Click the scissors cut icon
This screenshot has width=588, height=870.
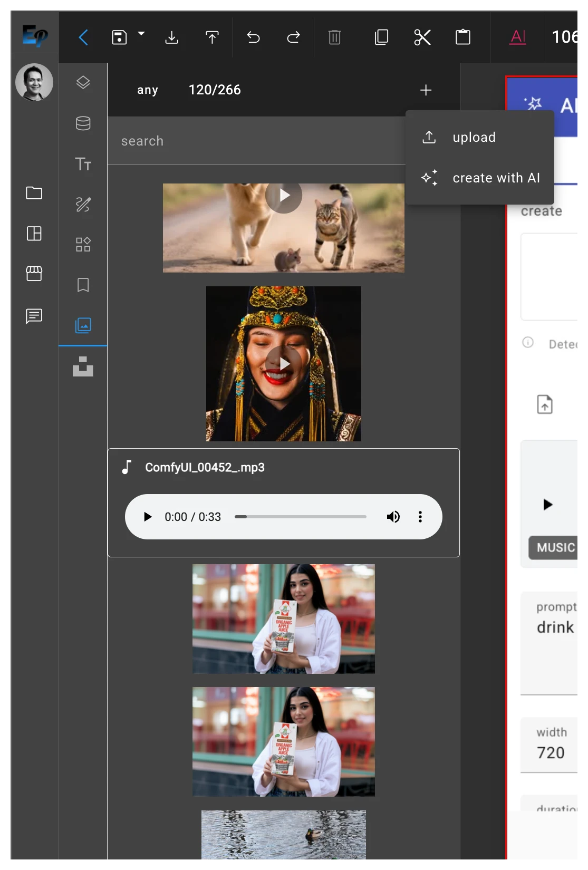(x=422, y=37)
